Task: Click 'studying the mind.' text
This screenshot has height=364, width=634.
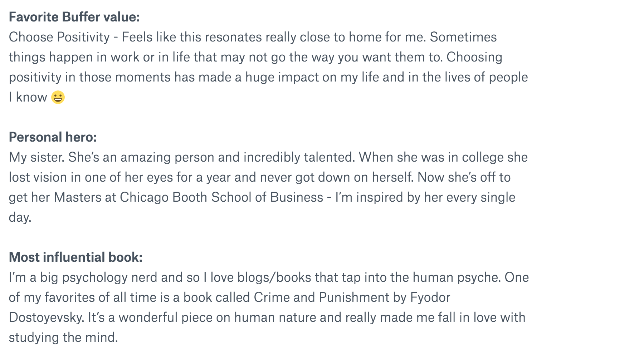Action: tap(63, 338)
